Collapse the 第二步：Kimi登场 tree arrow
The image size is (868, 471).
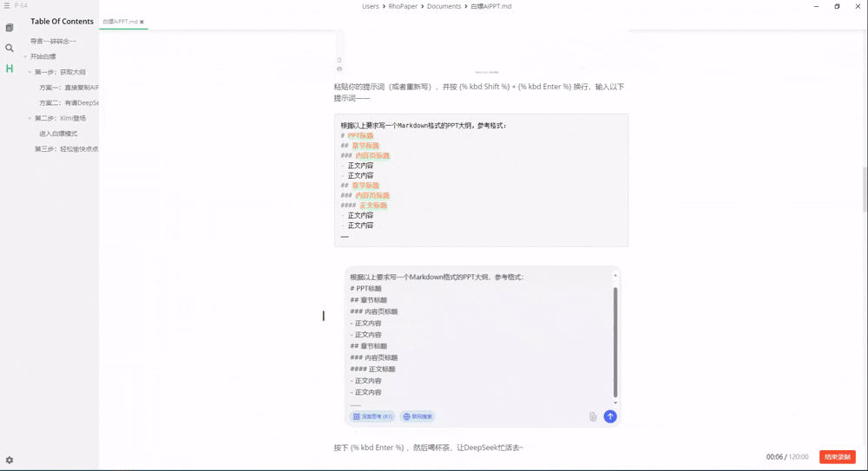point(30,118)
